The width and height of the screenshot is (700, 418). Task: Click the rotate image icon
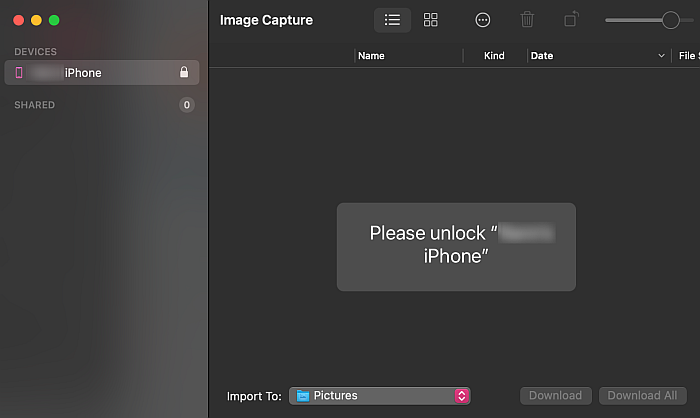pos(571,19)
